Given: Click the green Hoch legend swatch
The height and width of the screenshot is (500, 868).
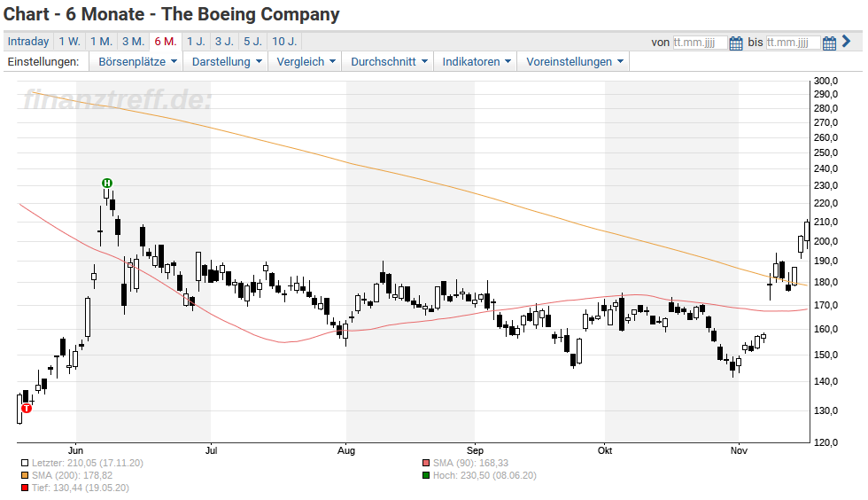Looking at the screenshot, I should [426, 475].
